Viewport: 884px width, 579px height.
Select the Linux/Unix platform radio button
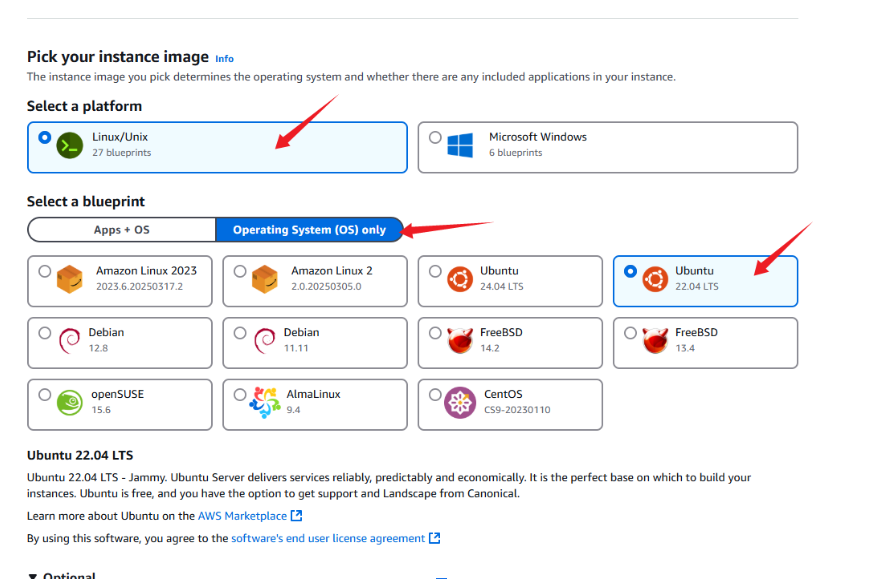[45, 138]
